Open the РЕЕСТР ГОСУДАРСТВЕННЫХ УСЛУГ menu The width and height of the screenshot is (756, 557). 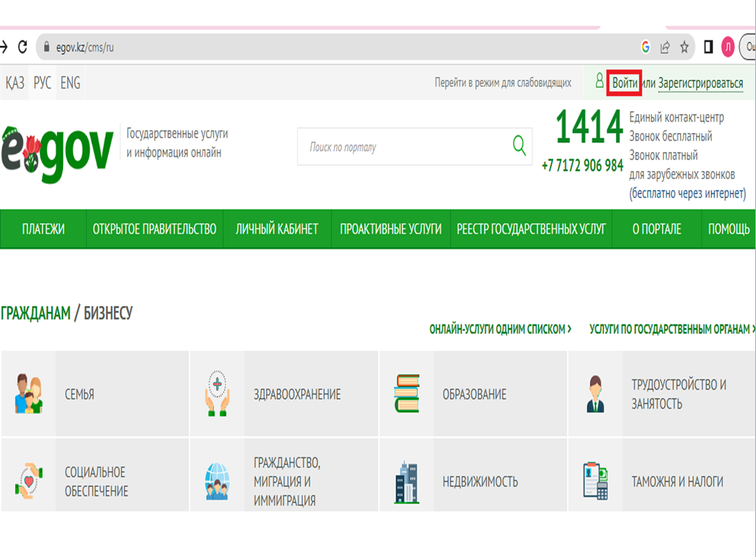coord(531,229)
